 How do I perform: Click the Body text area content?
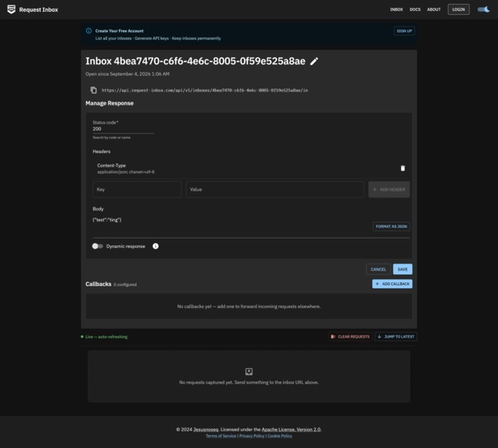(x=107, y=220)
